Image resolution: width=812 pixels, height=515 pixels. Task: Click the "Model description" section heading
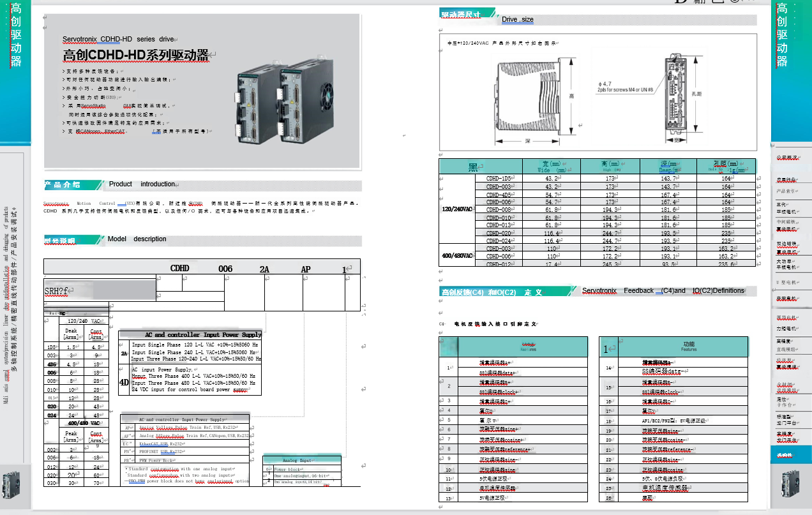click(x=137, y=239)
